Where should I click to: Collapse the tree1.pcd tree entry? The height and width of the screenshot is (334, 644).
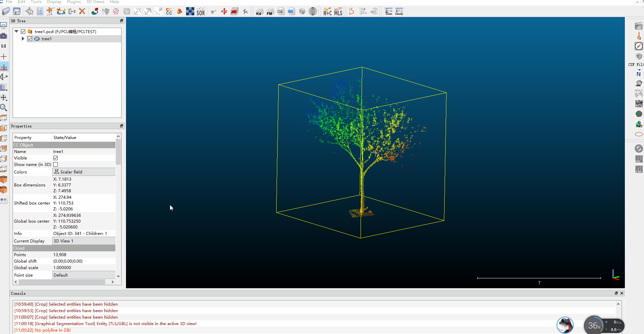16,31
